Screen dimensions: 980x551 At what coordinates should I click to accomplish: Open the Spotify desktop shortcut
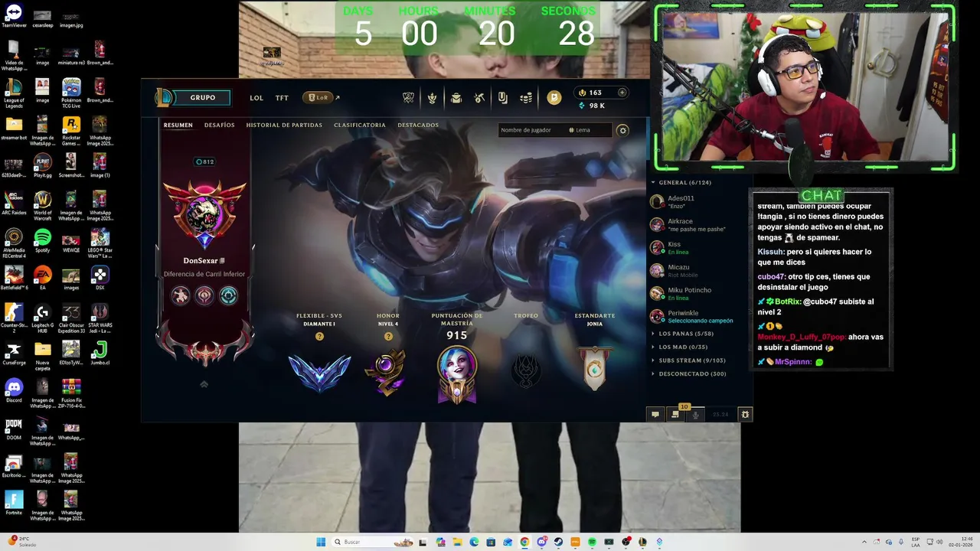point(42,241)
